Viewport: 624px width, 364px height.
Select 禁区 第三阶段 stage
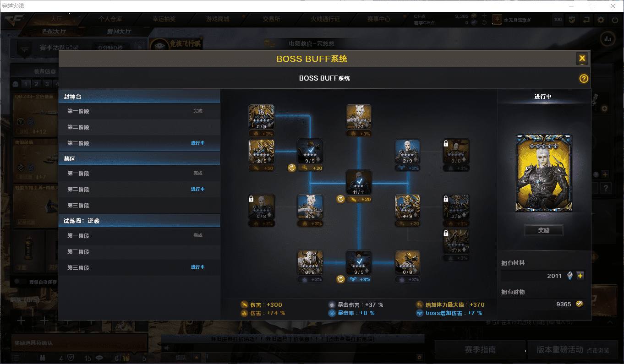pos(139,205)
